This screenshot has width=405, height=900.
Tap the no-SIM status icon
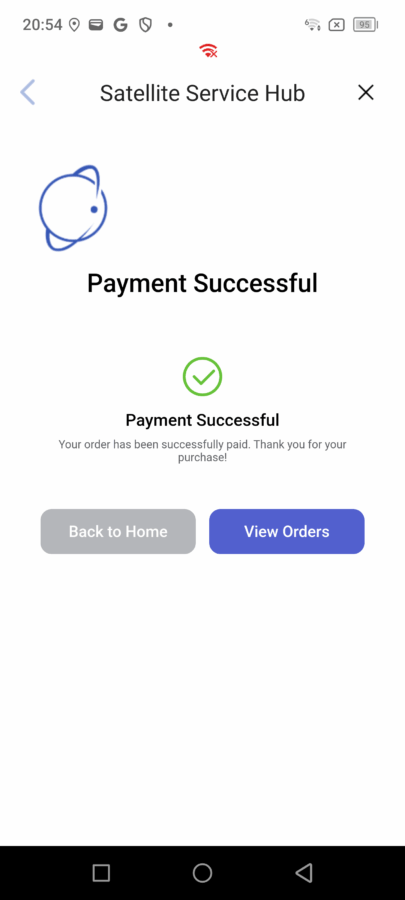pos(337,25)
